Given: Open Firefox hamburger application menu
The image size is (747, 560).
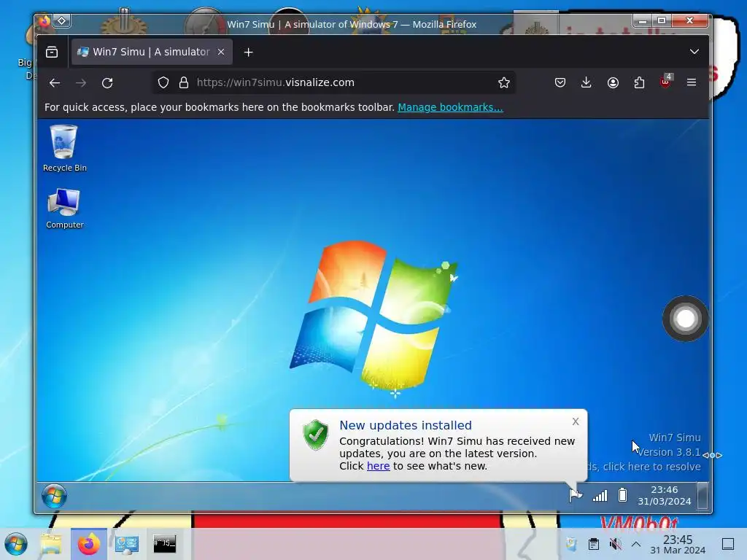Looking at the screenshot, I should coord(692,83).
